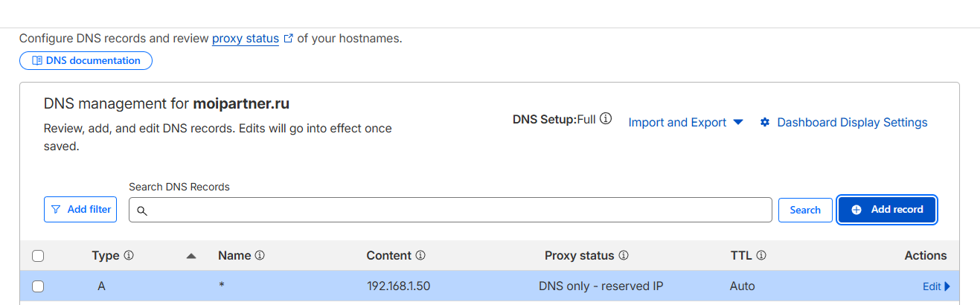Image resolution: width=980 pixels, height=305 pixels.
Task: Open the Add filter option
Action: [x=80, y=210]
